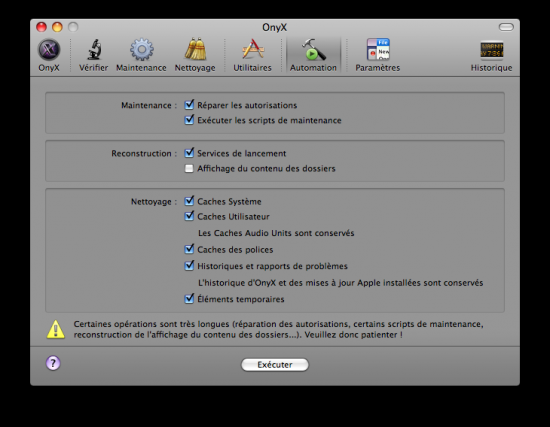Toggle Historiques et rapports de problèmes

pos(189,266)
